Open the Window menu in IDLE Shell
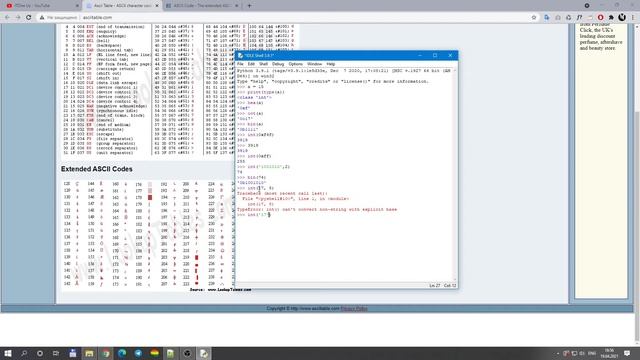This screenshot has height=360, width=640. [314, 64]
